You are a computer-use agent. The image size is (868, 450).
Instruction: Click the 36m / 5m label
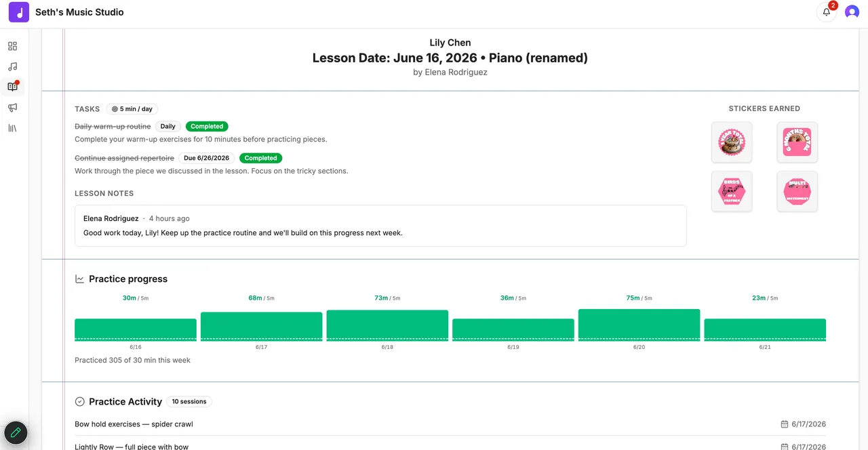click(513, 298)
